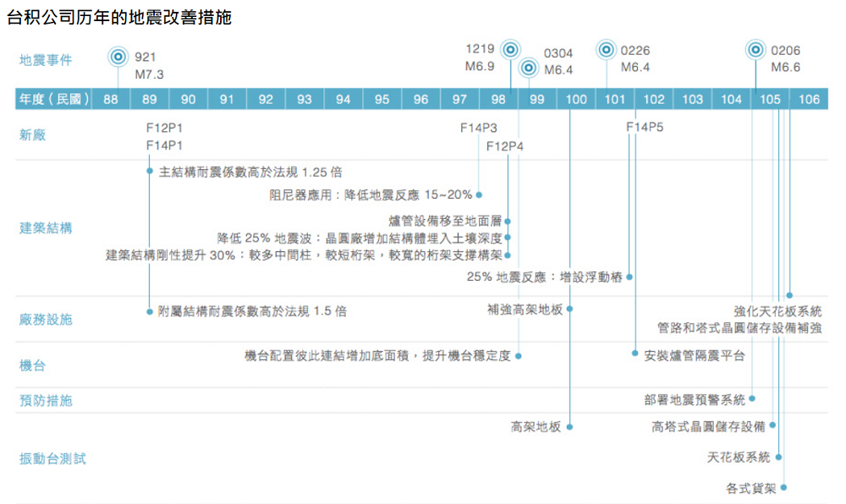Click the text 高架地板 in vibration test row
This screenshot has height=504, width=846.
(536, 427)
